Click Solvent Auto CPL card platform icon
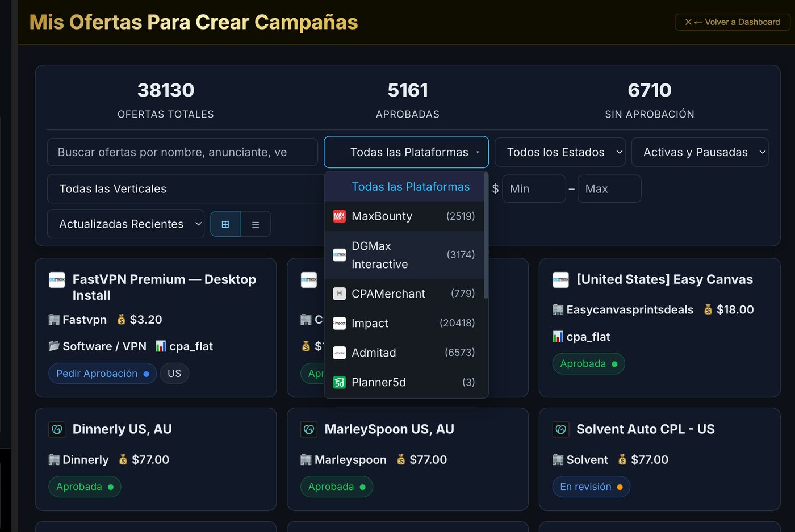The width and height of the screenshot is (795, 532). click(560, 430)
